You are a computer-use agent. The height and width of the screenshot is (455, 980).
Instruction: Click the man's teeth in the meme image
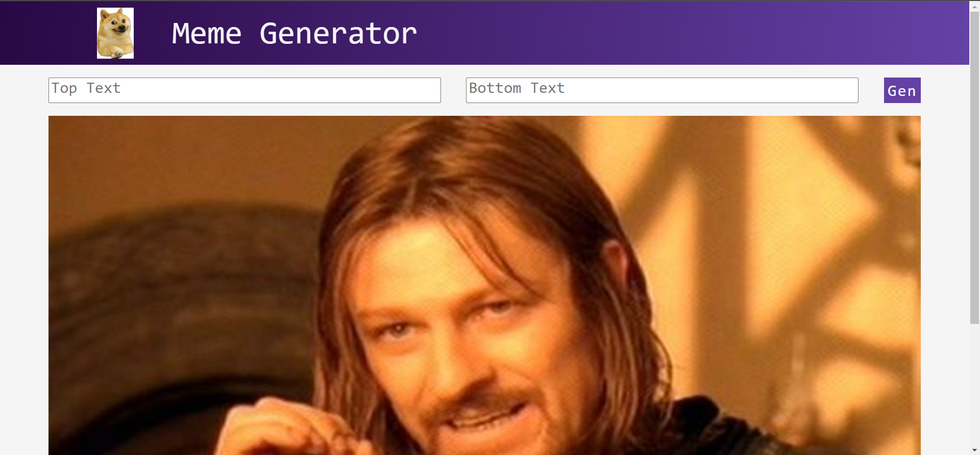click(x=480, y=419)
